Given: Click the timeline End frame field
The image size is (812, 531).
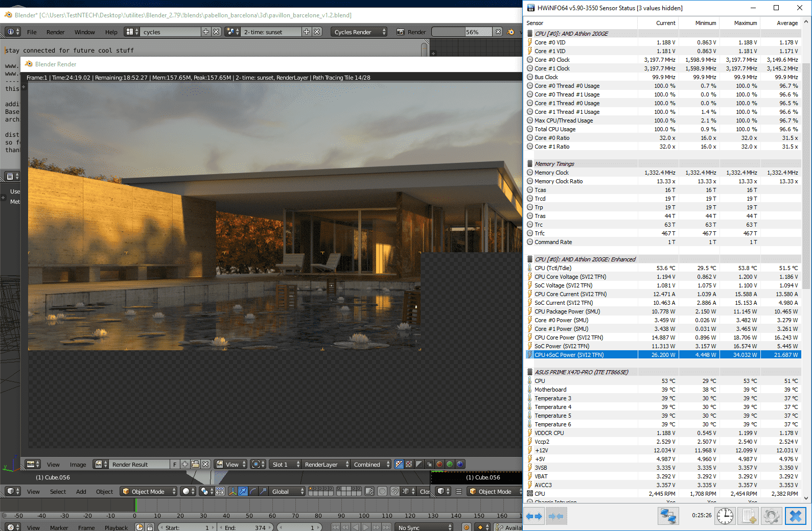Looking at the screenshot, I should click(245, 527).
